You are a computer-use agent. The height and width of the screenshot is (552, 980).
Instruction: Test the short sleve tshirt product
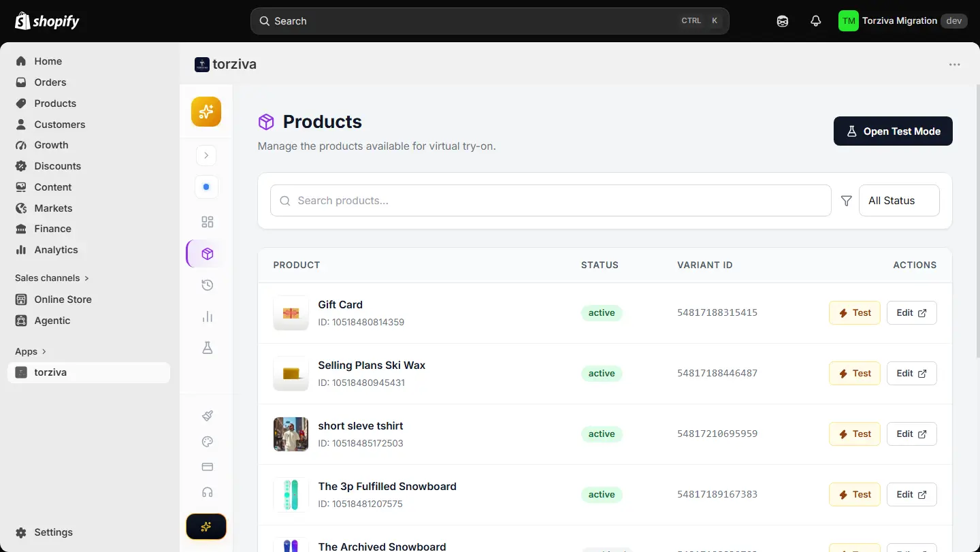[855, 434]
